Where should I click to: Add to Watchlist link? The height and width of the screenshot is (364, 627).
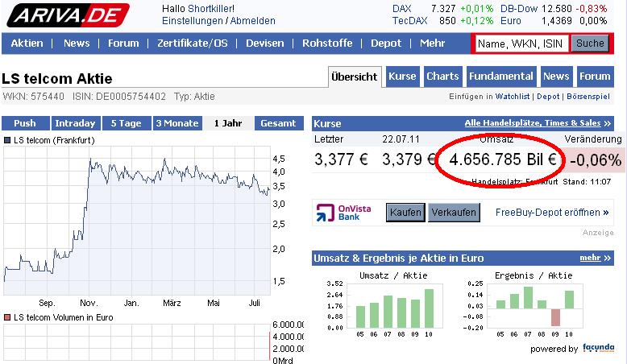click(513, 97)
